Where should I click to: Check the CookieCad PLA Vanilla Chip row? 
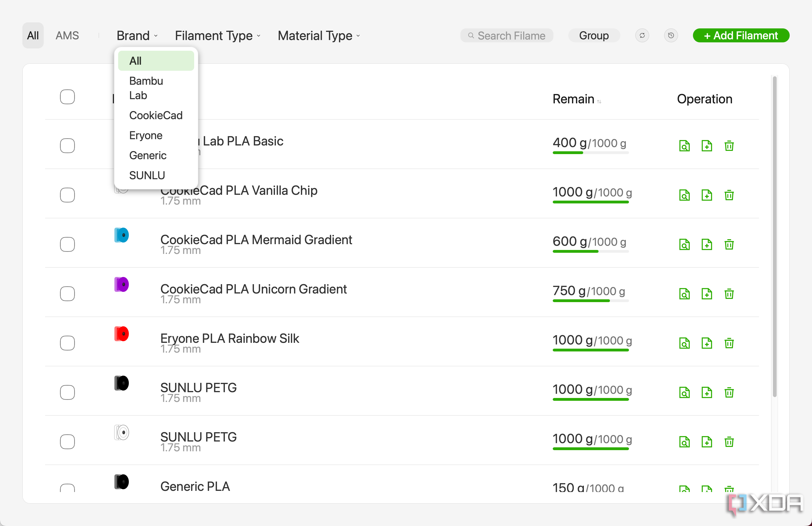pyautogui.click(x=67, y=195)
